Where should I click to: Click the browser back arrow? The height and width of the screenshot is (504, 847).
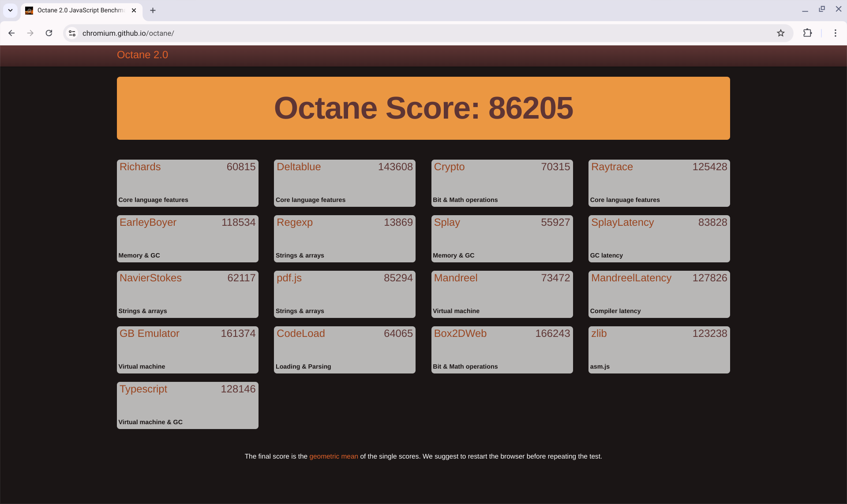[x=11, y=33]
